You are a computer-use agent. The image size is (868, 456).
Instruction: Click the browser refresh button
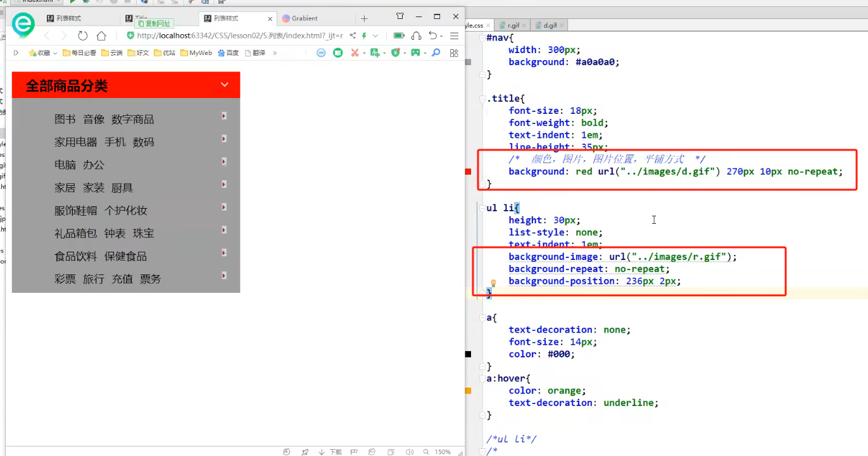[83, 36]
